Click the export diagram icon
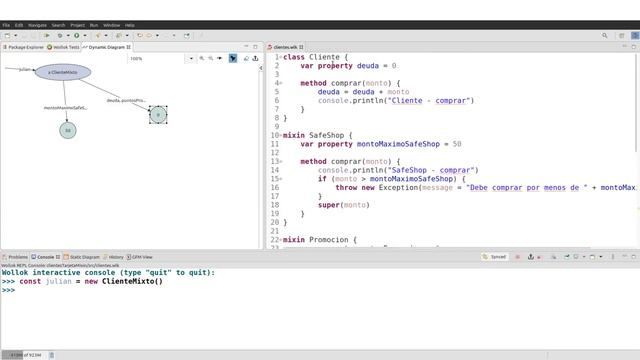This screenshot has width=640, height=360. tap(256, 59)
